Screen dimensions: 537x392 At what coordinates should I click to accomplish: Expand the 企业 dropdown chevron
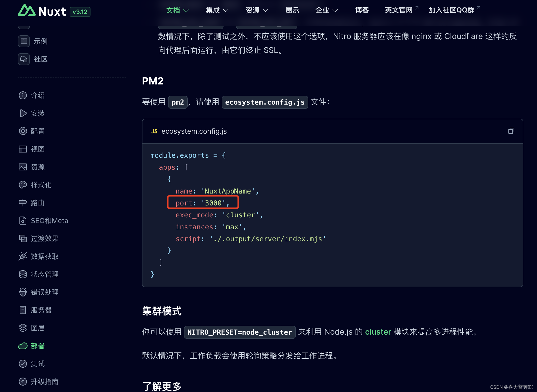335,10
